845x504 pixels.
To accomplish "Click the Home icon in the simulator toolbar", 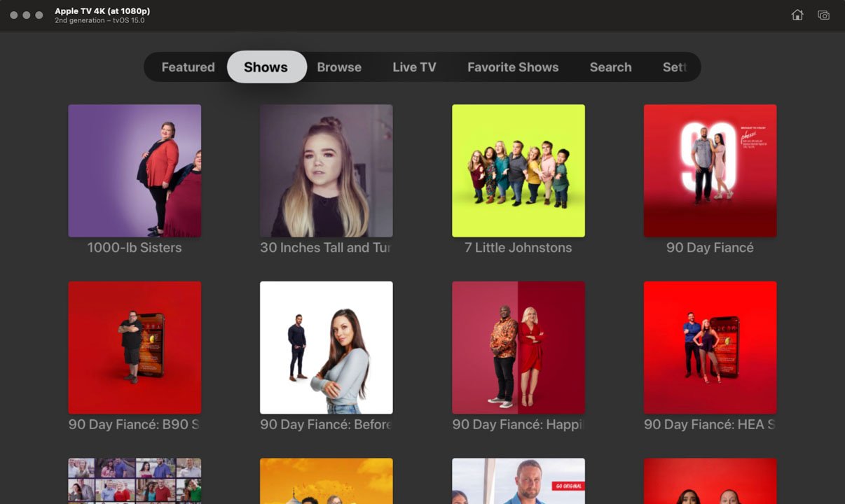I will point(797,14).
